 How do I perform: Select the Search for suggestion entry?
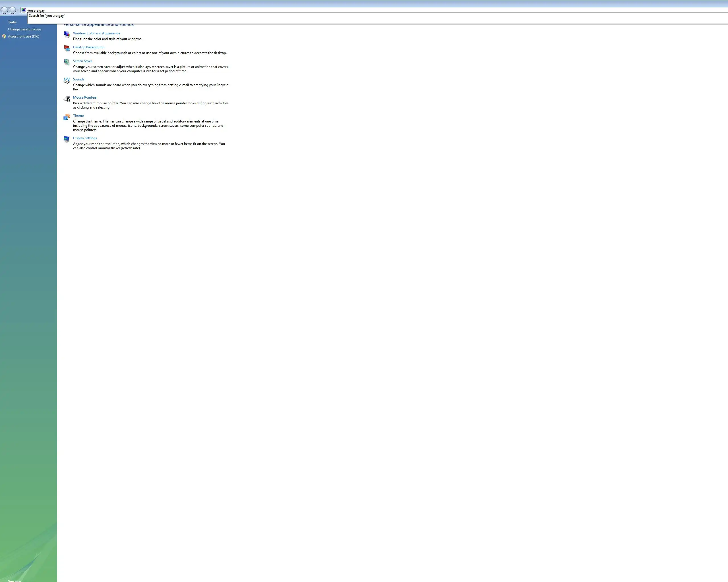[47, 16]
